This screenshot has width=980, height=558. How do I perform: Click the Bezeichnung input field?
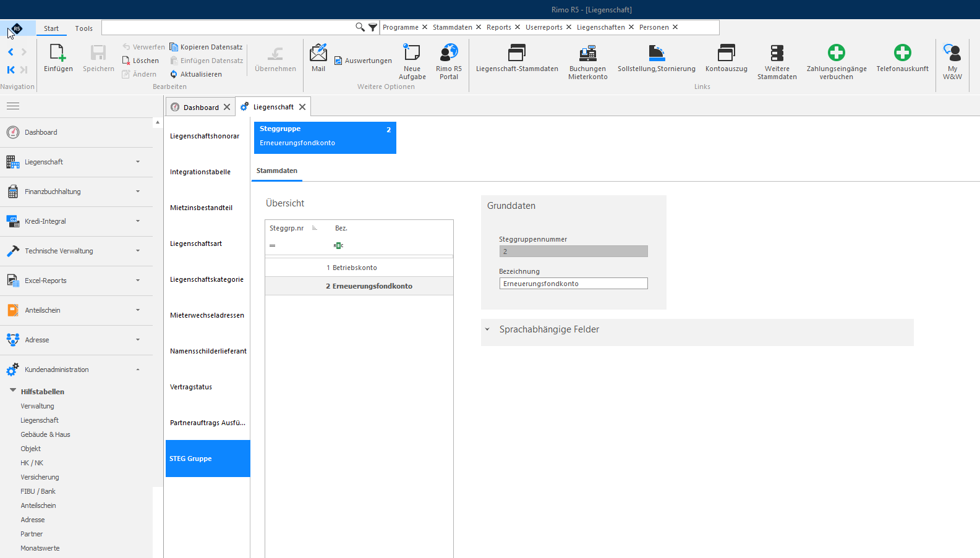tap(573, 284)
